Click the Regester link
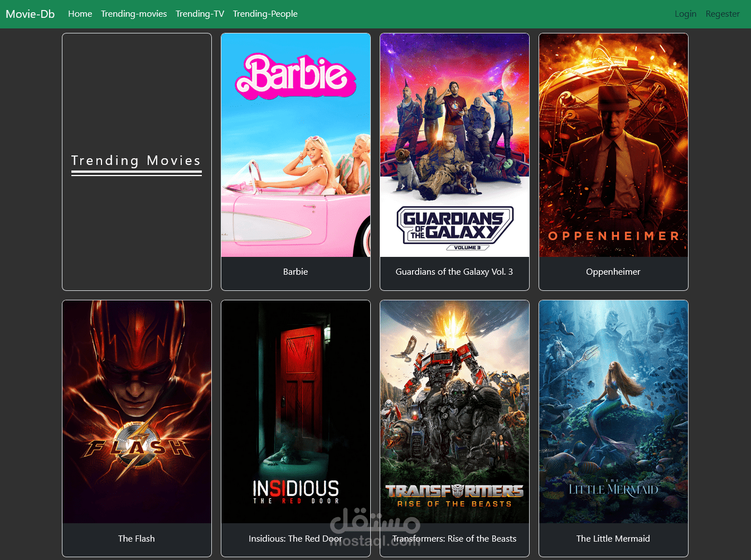The height and width of the screenshot is (560, 751). pyautogui.click(x=723, y=14)
